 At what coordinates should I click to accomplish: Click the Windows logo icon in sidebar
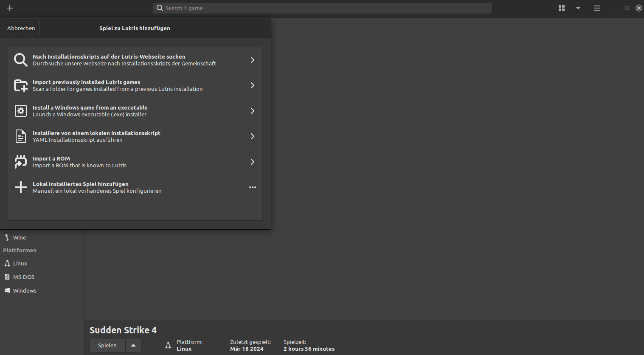coord(7,290)
